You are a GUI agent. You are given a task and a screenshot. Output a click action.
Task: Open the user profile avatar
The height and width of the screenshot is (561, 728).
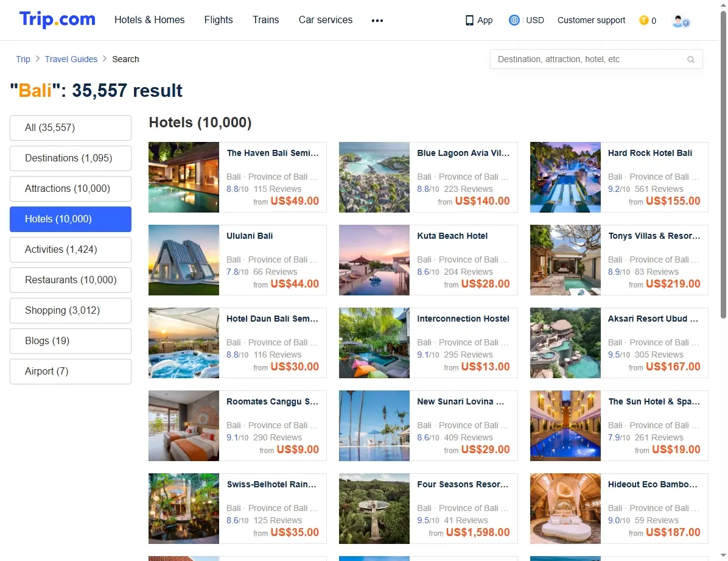tap(681, 21)
